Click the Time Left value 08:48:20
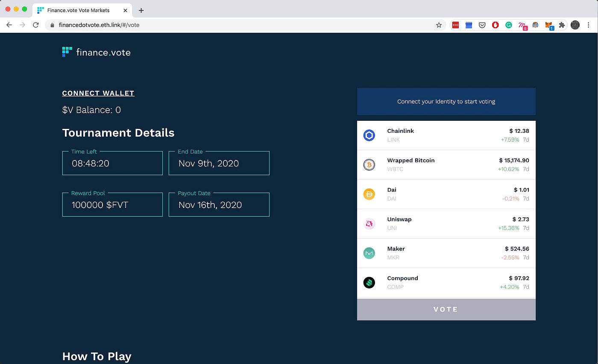Viewport: 598px width, 364px height. [x=90, y=163]
